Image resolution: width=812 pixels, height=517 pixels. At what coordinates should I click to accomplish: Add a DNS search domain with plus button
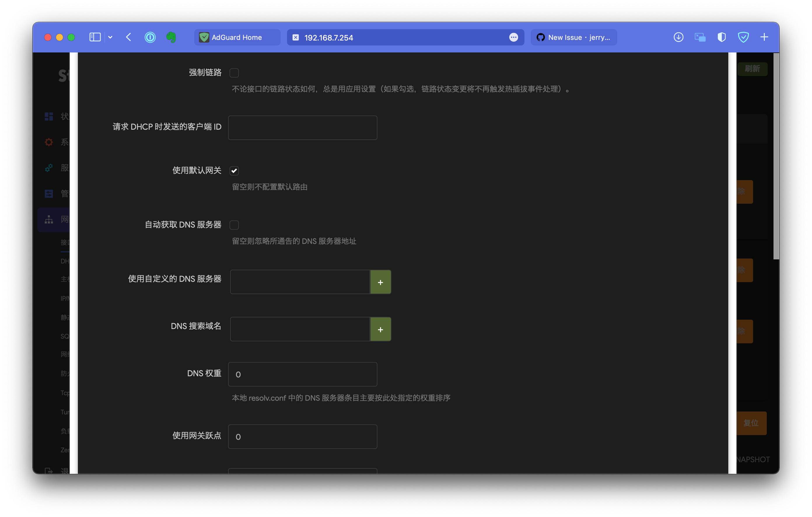coord(380,329)
